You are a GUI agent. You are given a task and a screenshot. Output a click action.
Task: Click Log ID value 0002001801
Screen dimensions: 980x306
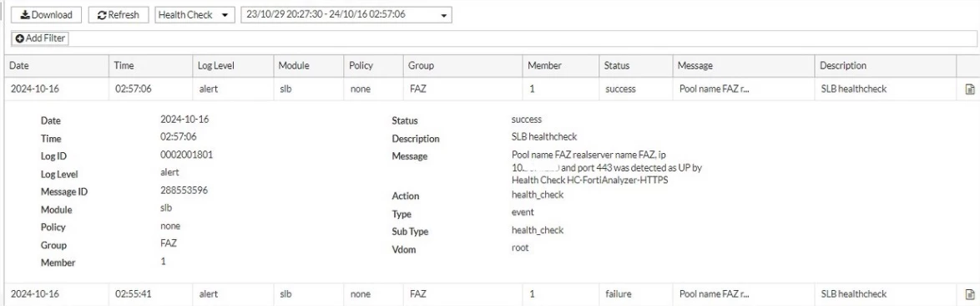click(x=186, y=155)
